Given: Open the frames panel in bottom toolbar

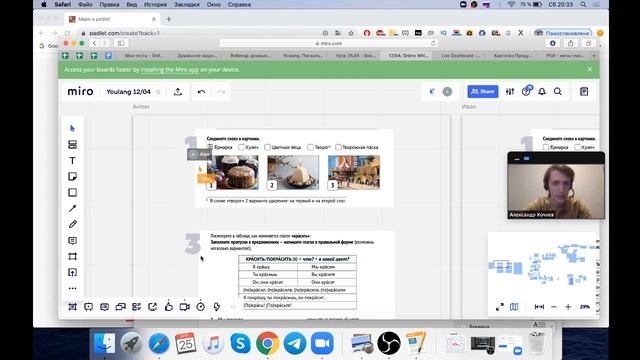Looking at the screenshot, I should tap(73, 307).
